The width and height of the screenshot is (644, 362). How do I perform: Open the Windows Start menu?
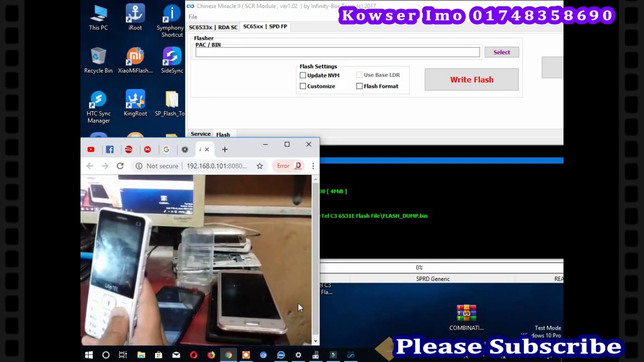coord(89,355)
